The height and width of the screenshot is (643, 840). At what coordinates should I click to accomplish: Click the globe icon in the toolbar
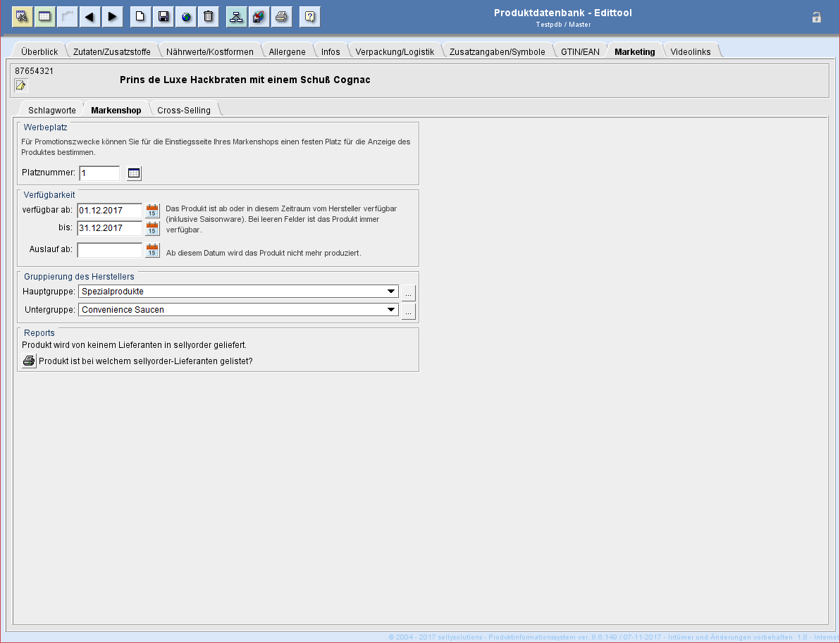185,17
